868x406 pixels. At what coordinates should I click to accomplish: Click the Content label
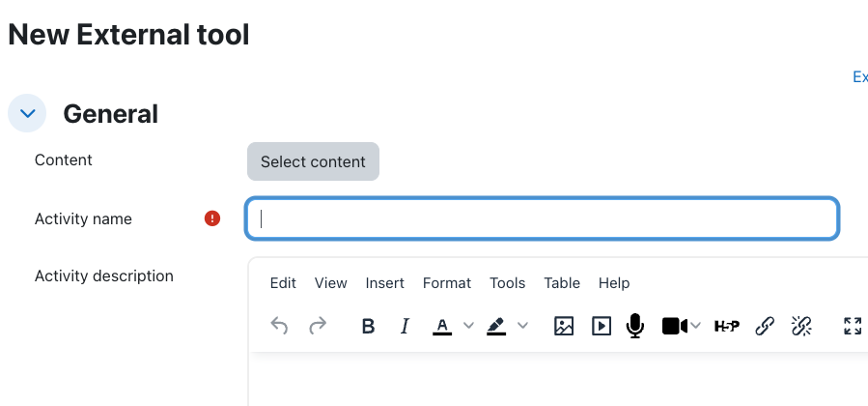[63, 160]
